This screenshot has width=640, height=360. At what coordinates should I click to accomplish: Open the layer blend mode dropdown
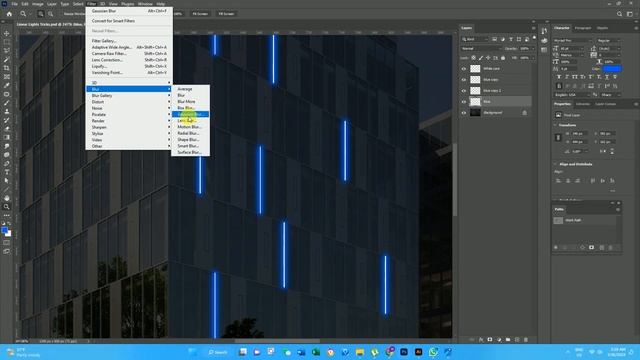tap(481, 49)
